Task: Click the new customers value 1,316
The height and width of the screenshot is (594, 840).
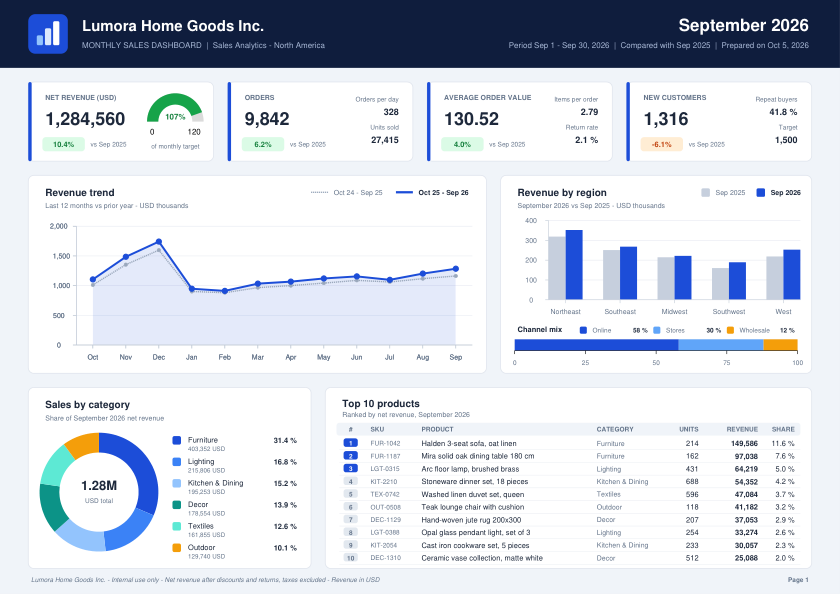Action: point(666,119)
